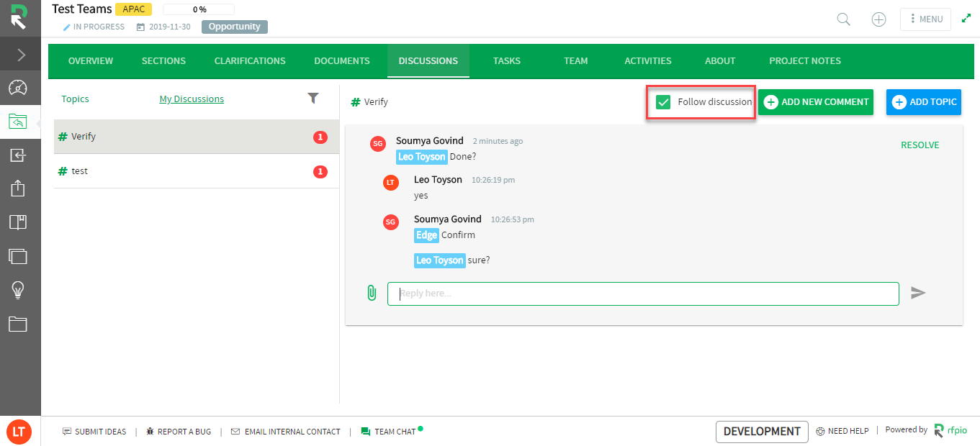
Task: Click the lightbulb ideas icon
Action: 18,290
